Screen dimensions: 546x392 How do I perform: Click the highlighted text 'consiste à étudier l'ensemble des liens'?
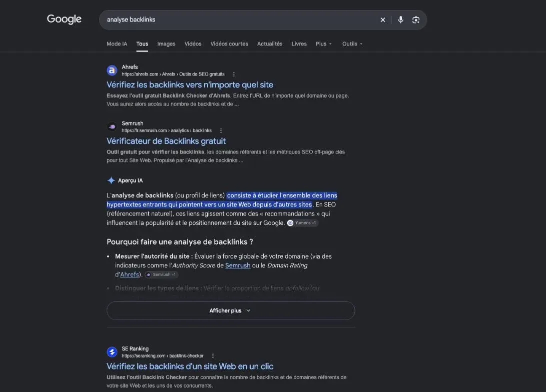282,195
